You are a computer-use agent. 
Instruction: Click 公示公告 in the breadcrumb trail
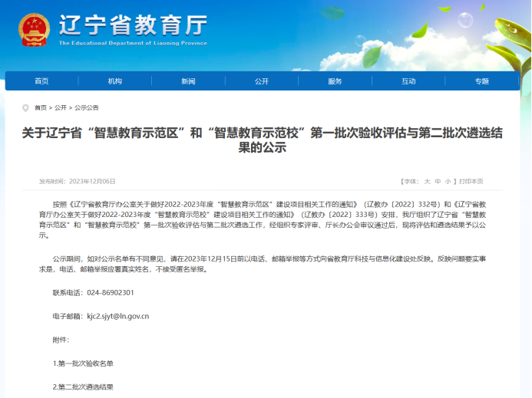[x=86, y=107]
